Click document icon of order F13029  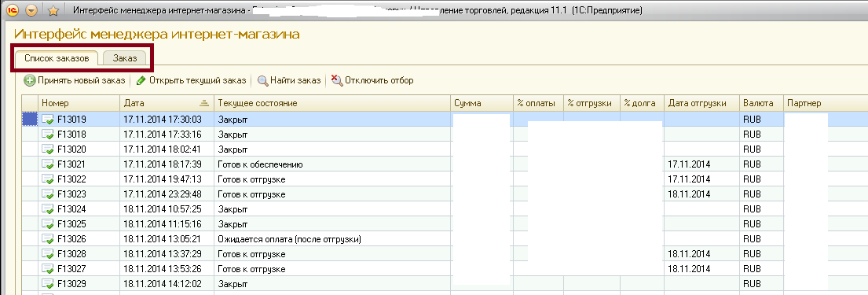click(x=48, y=284)
